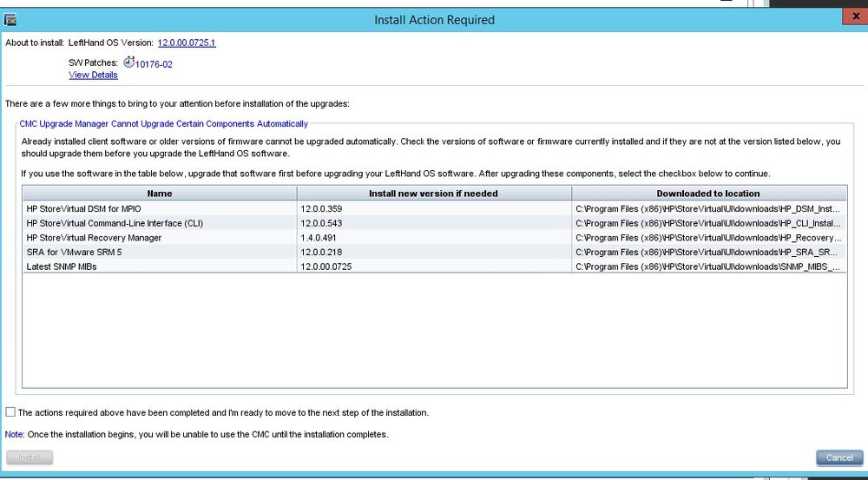
Task: Click the SW patch 10176-02 text
Action: 154,64
